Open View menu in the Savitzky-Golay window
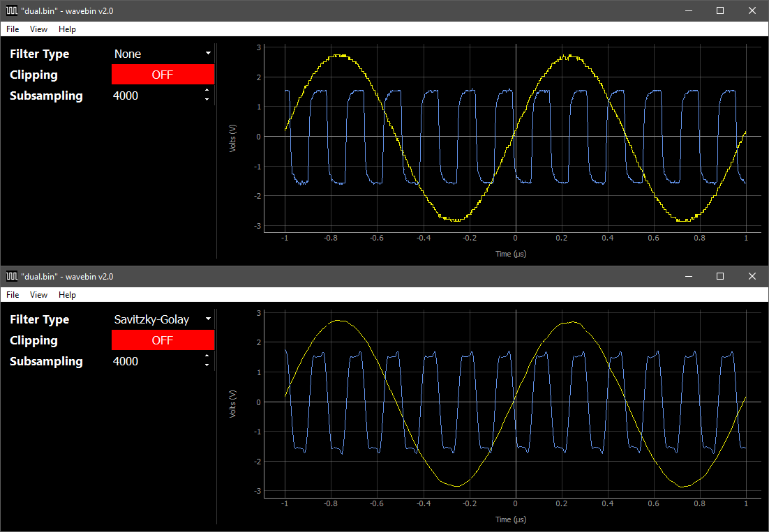Viewport: 769px width, 532px height. click(39, 295)
